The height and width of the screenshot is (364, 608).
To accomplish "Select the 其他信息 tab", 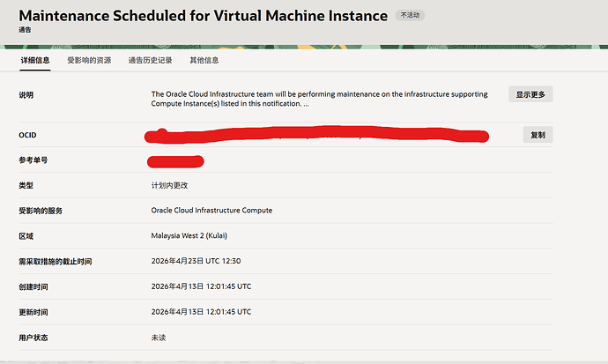I will coord(204,61).
